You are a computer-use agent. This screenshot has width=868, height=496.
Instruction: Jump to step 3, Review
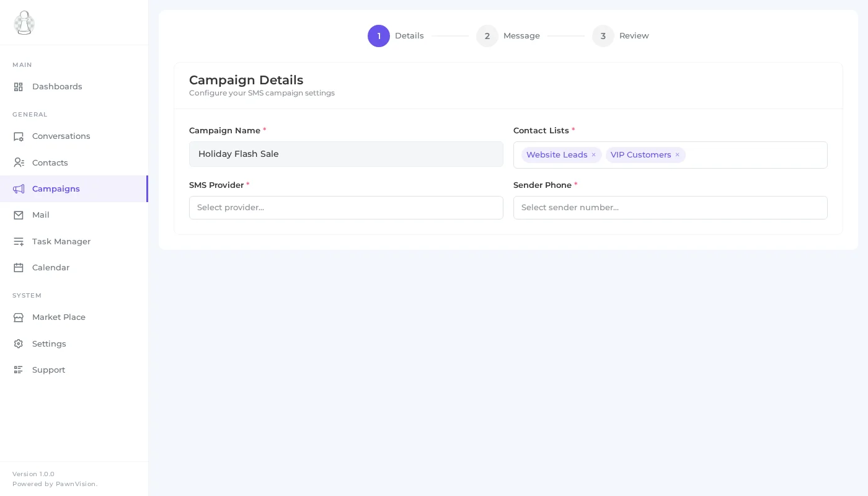[x=603, y=36]
